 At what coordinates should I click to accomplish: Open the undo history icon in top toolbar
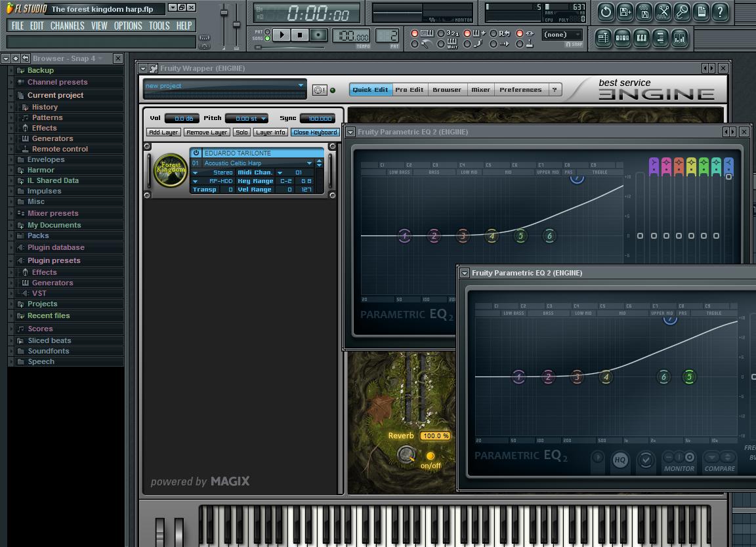[606, 12]
